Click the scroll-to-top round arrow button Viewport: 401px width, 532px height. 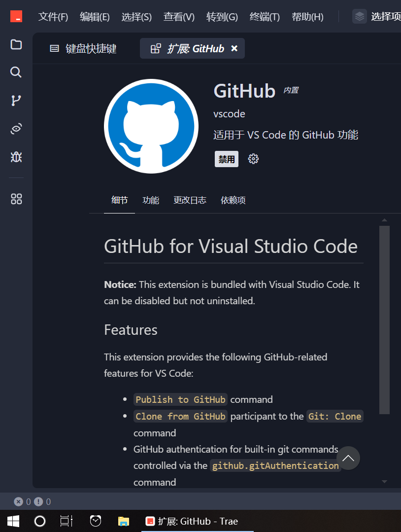coord(348,458)
